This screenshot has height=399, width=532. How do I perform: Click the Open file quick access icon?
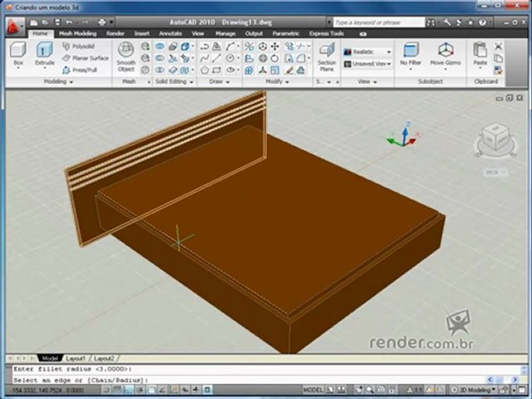pos(45,22)
